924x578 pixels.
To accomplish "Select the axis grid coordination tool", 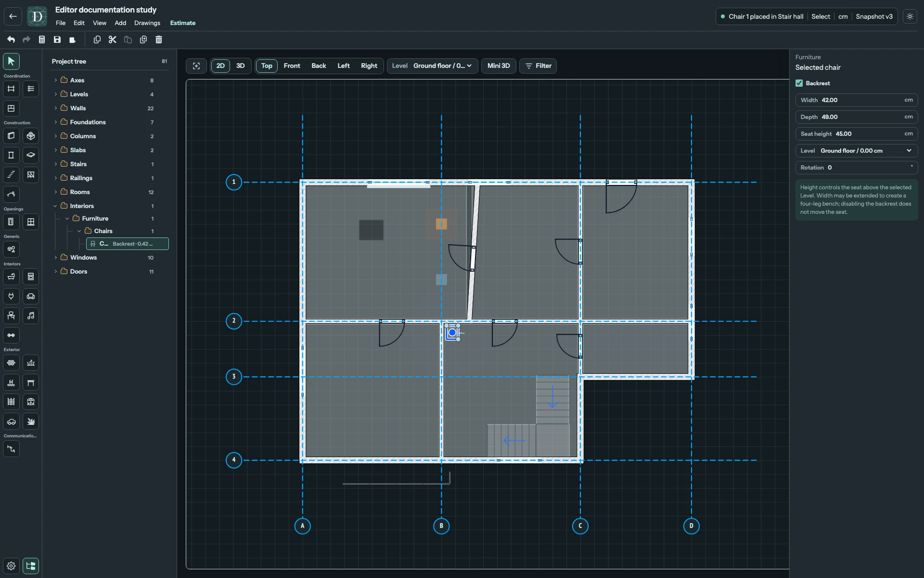I will [x=11, y=89].
